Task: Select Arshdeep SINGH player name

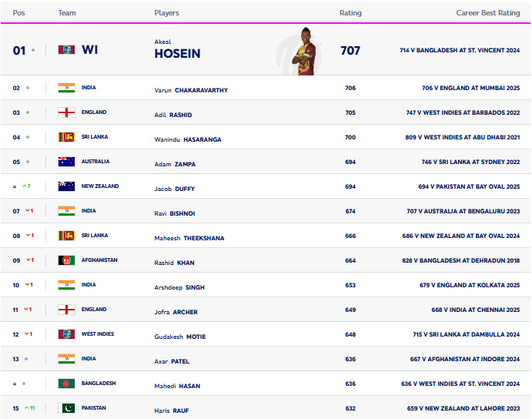Action: (x=179, y=287)
